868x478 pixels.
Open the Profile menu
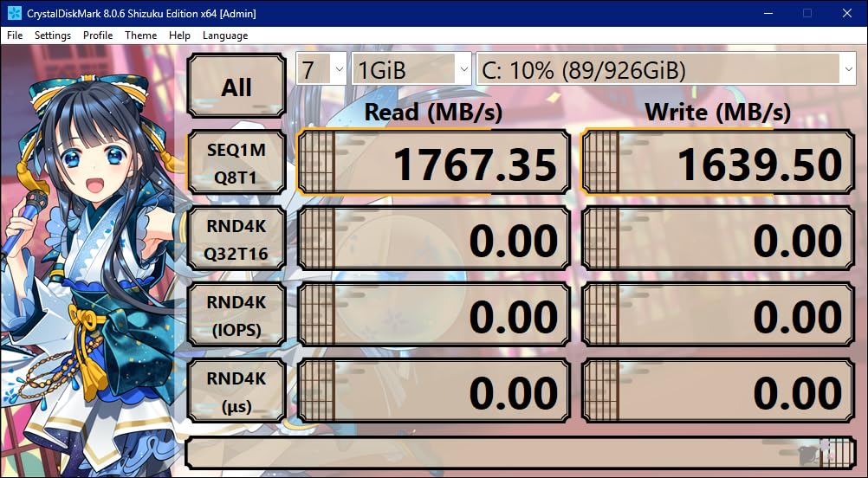(98, 36)
